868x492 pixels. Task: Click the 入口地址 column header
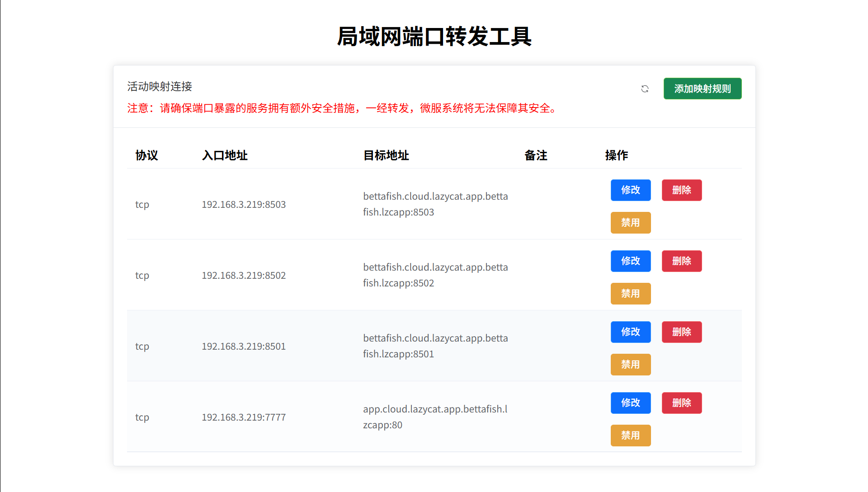point(225,155)
